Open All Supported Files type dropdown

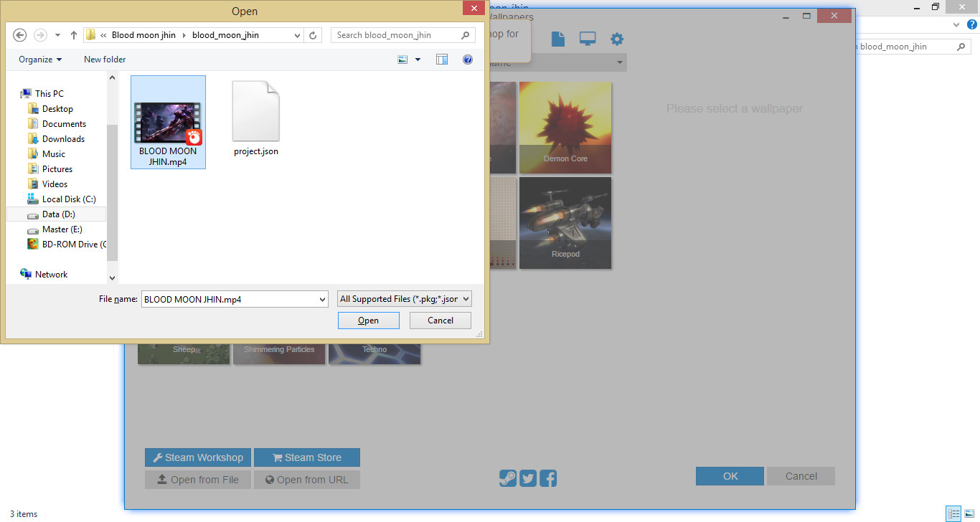[405, 299]
